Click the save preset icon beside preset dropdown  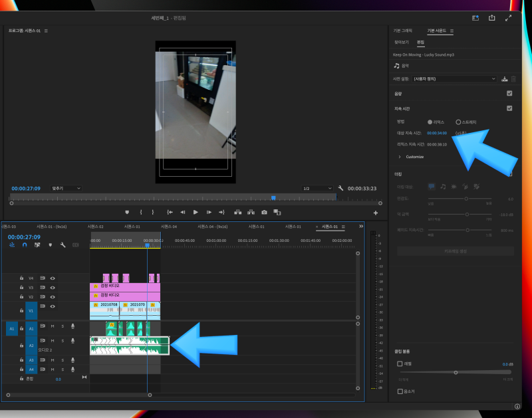[504, 79]
